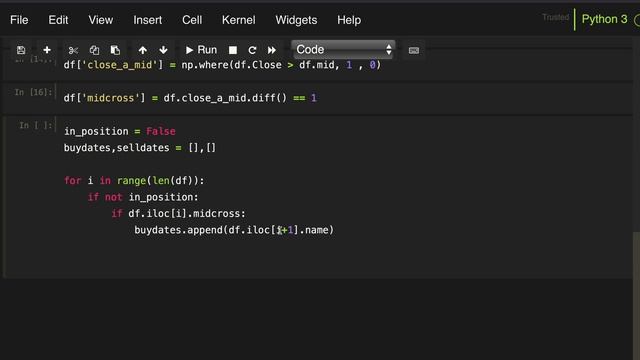The width and height of the screenshot is (640, 360).
Task: Open the command palette keyboard icon
Action: (x=413, y=50)
